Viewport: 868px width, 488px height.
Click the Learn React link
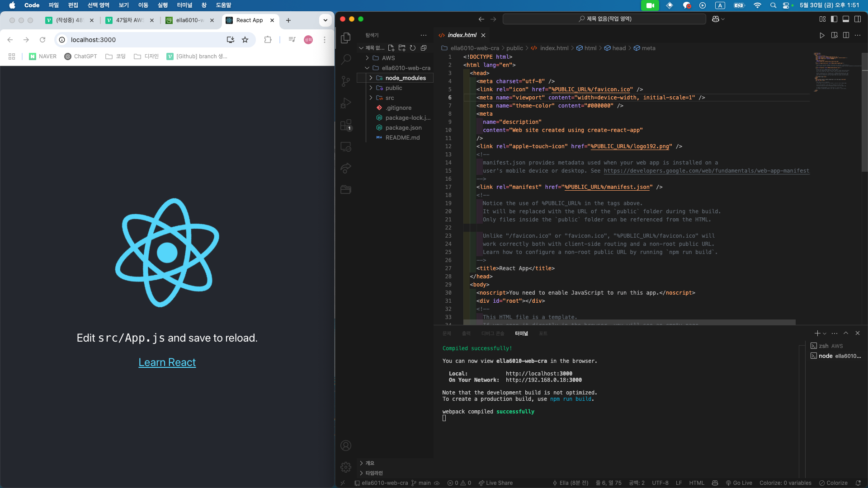click(x=167, y=362)
